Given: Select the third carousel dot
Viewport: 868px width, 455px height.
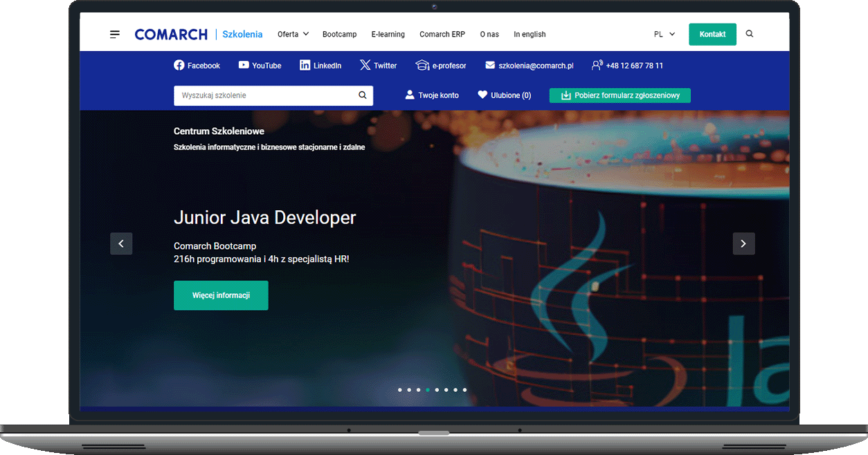Looking at the screenshot, I should coord(419,390).
